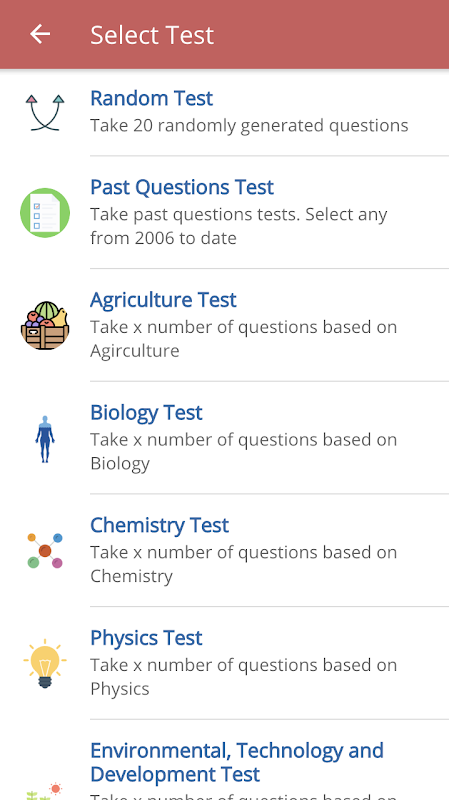Select the Biology Test heading
The height and width of the screenshot is (800, 449).
point(146,412)
